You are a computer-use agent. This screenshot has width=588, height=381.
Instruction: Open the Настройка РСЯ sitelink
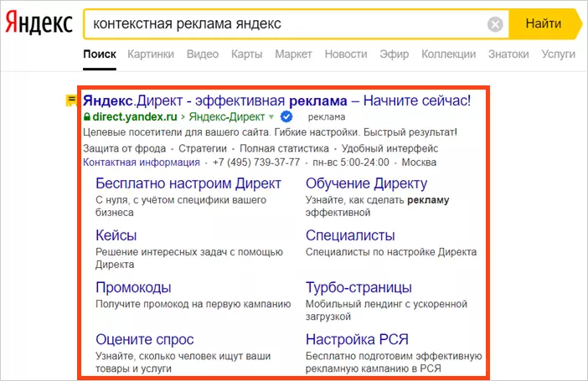tap(357, 339)
